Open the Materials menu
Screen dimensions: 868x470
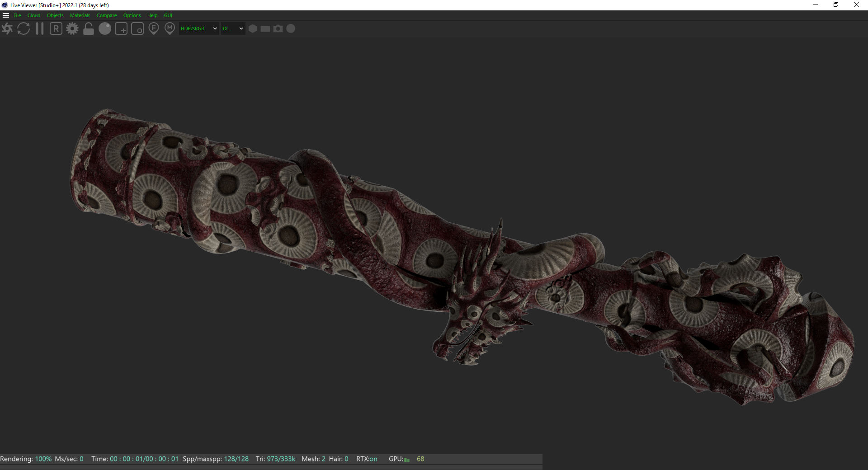pos(80,15)
